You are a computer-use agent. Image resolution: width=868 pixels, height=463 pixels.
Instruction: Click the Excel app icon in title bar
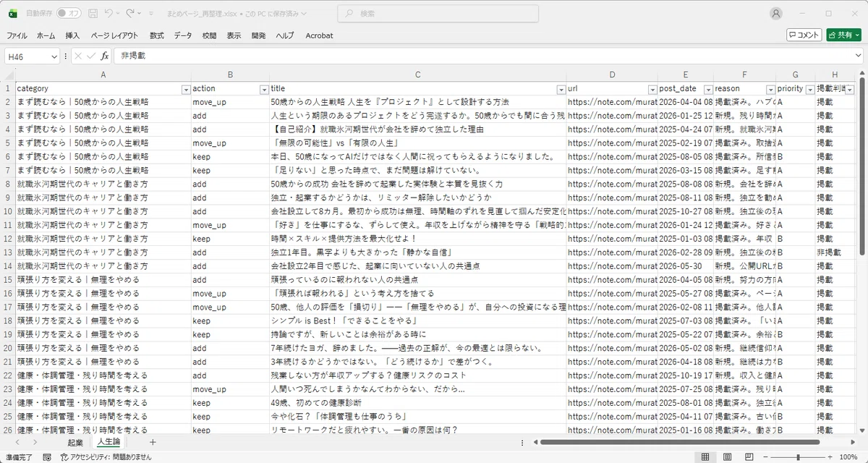12,14
